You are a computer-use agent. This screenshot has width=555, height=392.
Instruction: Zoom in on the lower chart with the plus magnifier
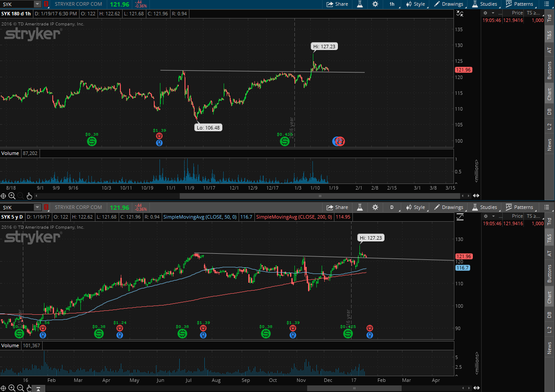click(x=12, y=388)
